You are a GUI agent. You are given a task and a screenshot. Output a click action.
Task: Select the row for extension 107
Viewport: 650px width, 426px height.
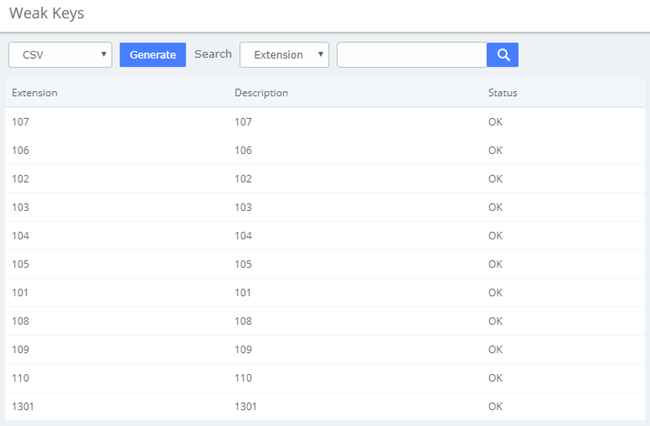pos(325,122)
